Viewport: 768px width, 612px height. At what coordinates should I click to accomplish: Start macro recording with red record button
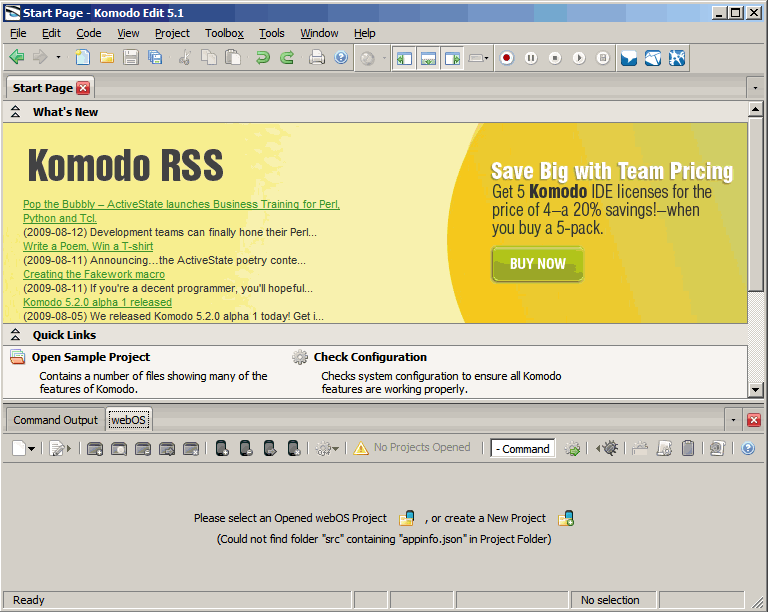(507, 58)
